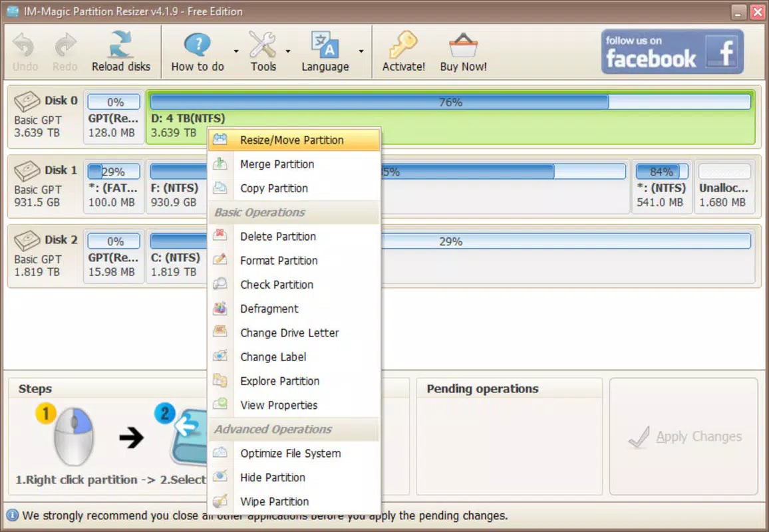Click the Hide Partition icon
This screenshot has width=769, height=532.
(x=220, y=476)
